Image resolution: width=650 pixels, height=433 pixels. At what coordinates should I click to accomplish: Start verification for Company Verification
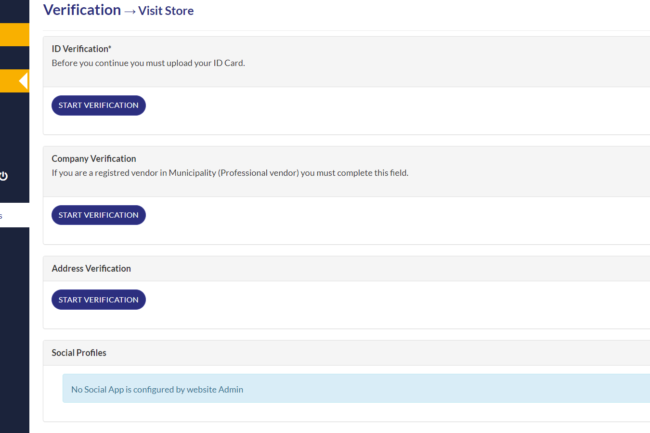98,215
